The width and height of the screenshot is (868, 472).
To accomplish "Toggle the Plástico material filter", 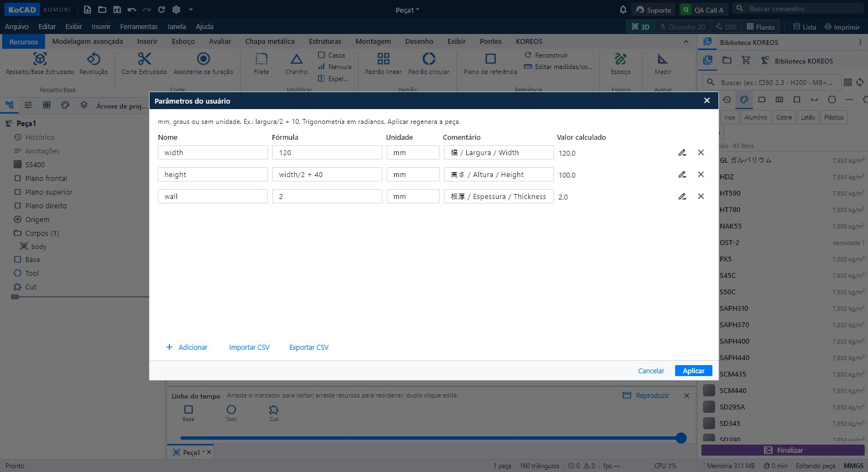I will click(834, 117).
